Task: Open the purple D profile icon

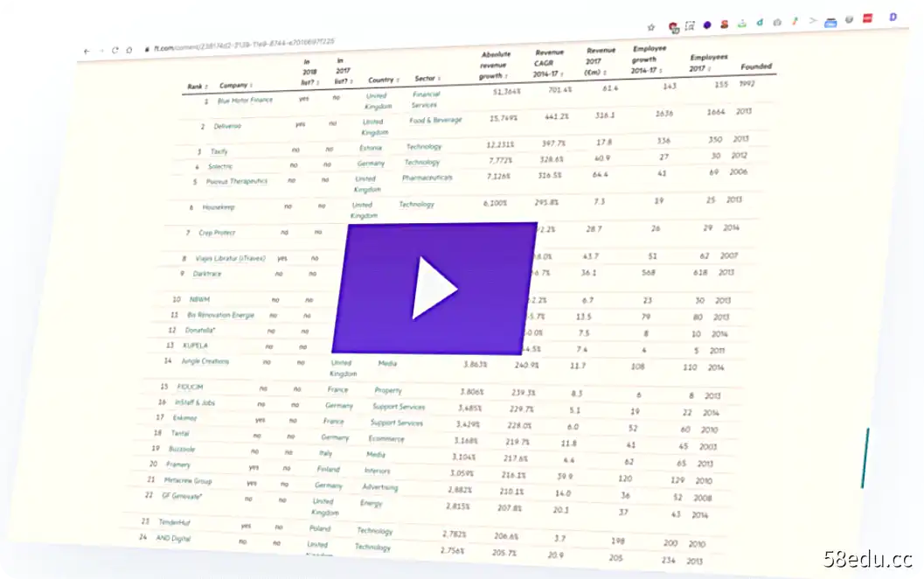Action: pyautogui.click(x=893, y=17)
